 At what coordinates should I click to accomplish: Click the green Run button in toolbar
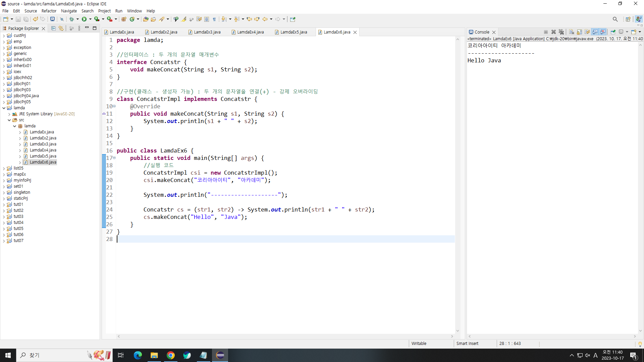(84, 19)
